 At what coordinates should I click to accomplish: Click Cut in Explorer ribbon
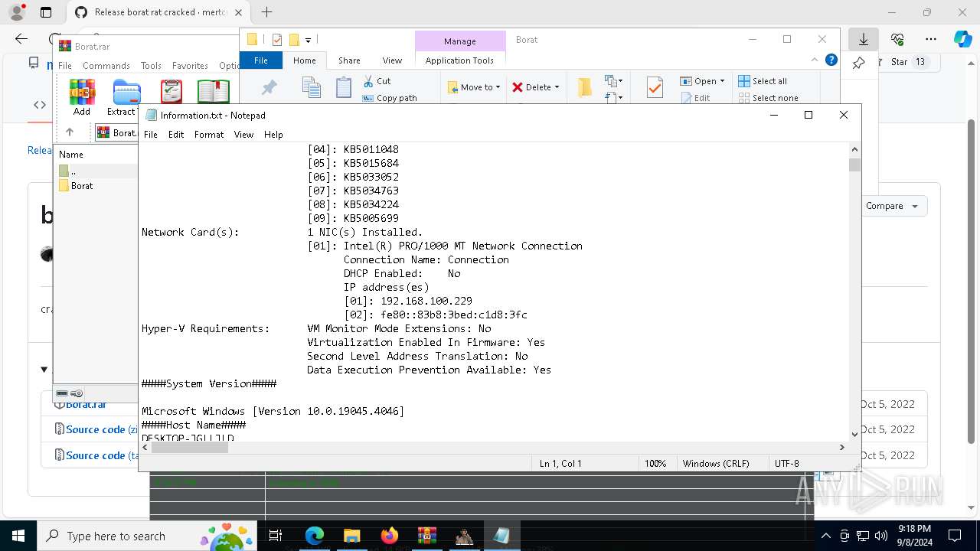(377, 81)
